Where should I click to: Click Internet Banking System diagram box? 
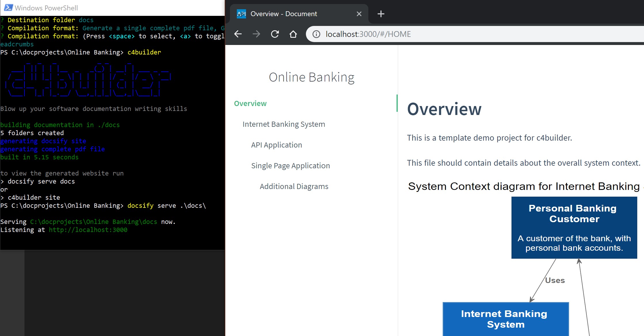pyautogui.click(x=505, y=319)
